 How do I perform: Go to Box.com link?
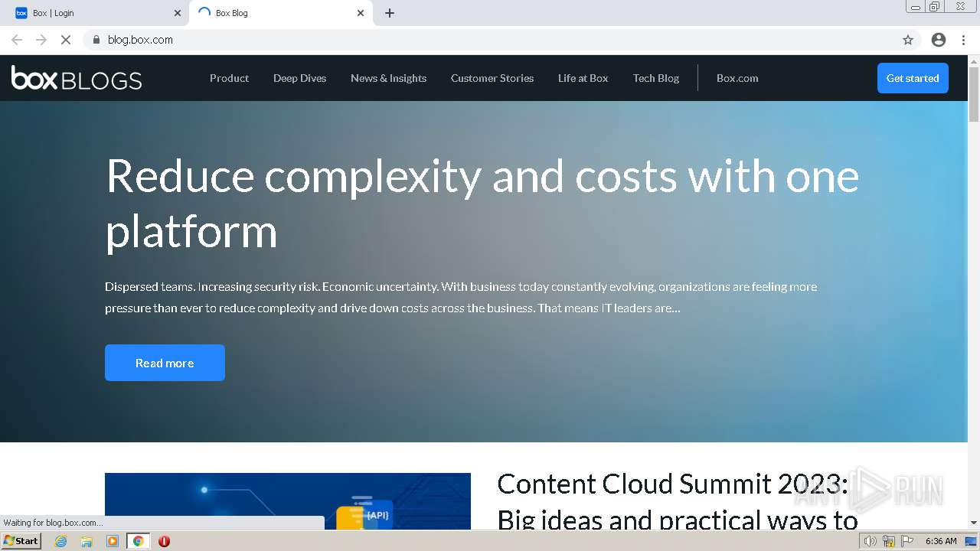[x=737, y=78]
